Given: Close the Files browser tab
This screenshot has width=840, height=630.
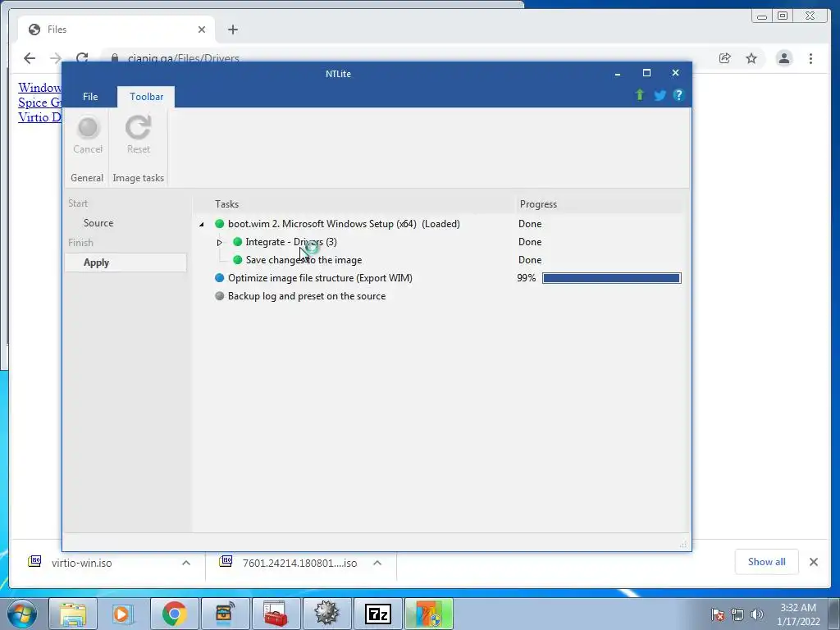Looking at the screenshot, I should [202, 30].
